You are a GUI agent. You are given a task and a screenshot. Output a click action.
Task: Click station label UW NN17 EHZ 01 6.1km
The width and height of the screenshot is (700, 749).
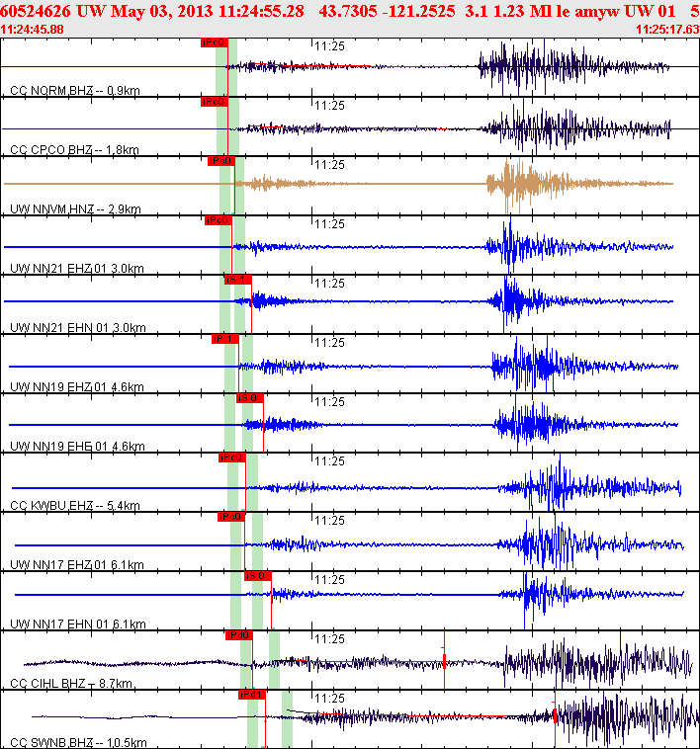[77, 564]
